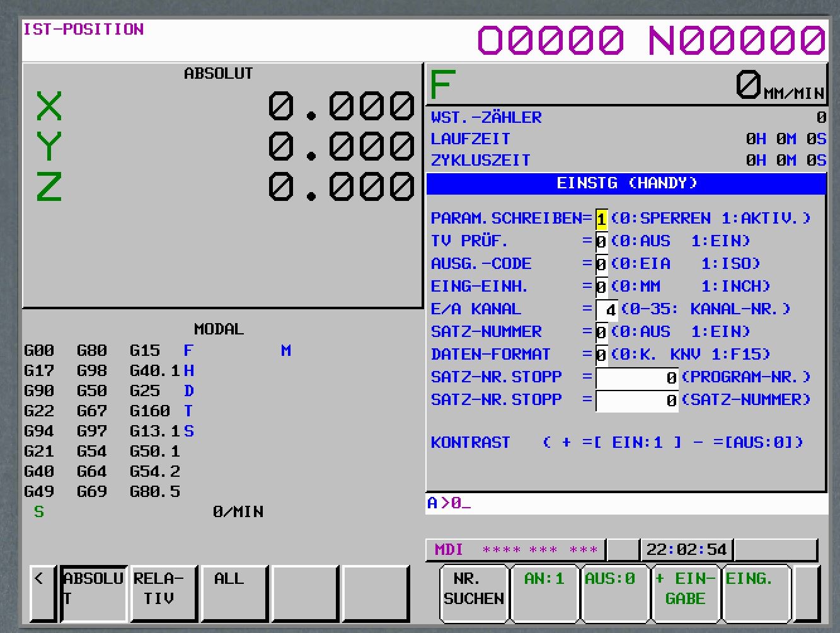This screenshot has height=633, width=840.
Task: Select the AUSG.-CODE setting field
Action: point(601,265)
